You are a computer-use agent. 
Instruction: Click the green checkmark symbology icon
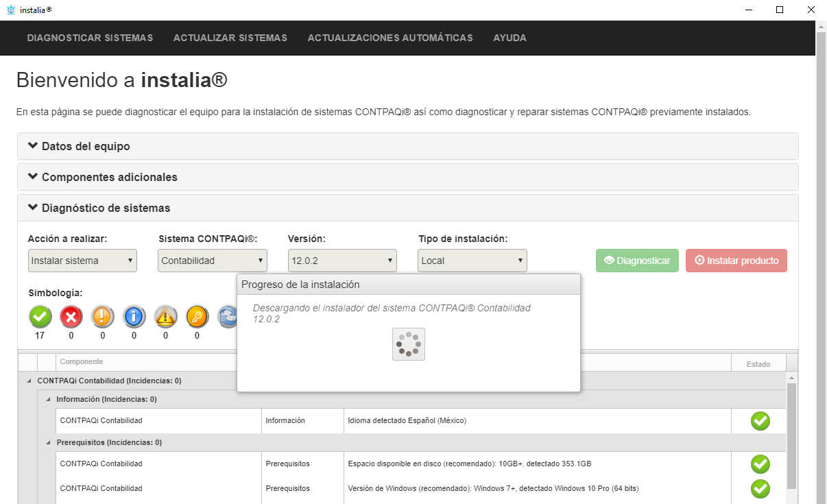pyautogui.click(x=40, y=316)
